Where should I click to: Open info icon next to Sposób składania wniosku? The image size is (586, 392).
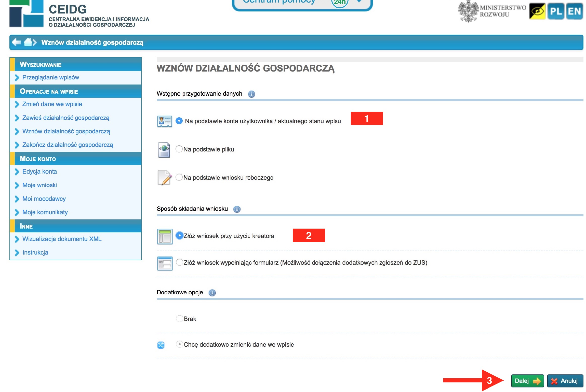pyautogui.click(x=237, y=209)
